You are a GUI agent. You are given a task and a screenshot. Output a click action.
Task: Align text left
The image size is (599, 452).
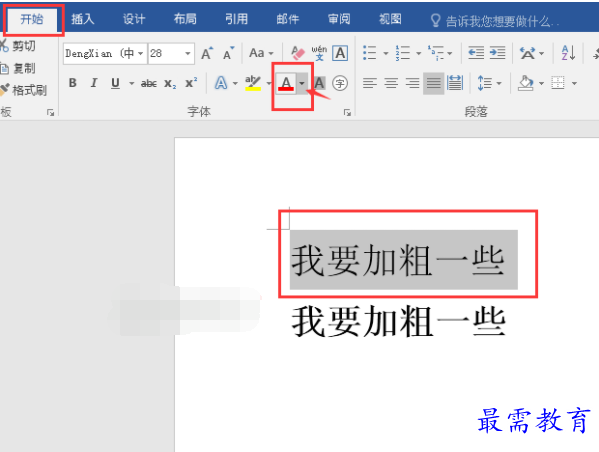click(369, 83)
